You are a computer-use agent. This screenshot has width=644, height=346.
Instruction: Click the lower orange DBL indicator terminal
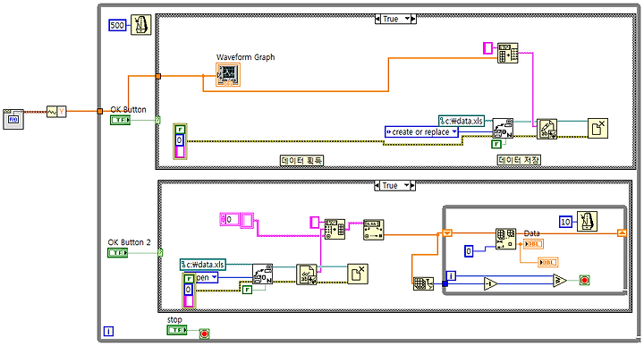[x=548, y=262]
